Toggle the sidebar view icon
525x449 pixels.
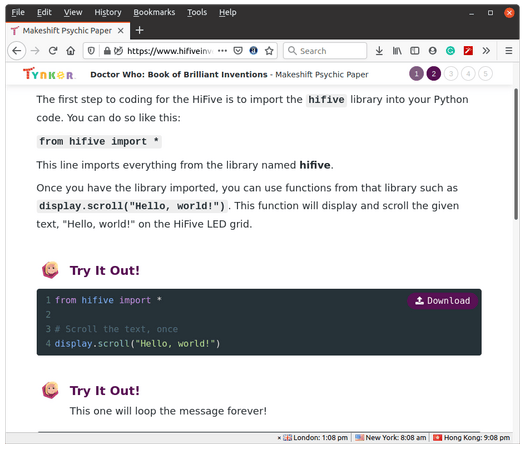[x=415, y=51]
